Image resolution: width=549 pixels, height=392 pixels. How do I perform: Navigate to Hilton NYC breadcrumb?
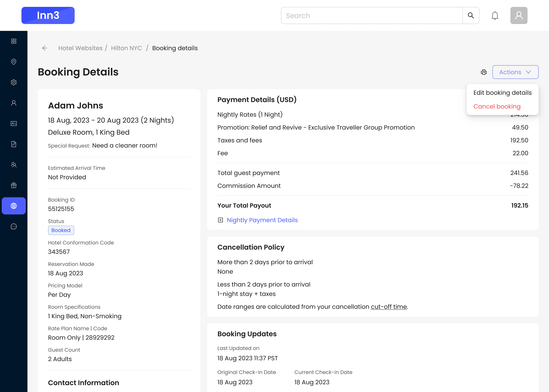pos(126,48)
